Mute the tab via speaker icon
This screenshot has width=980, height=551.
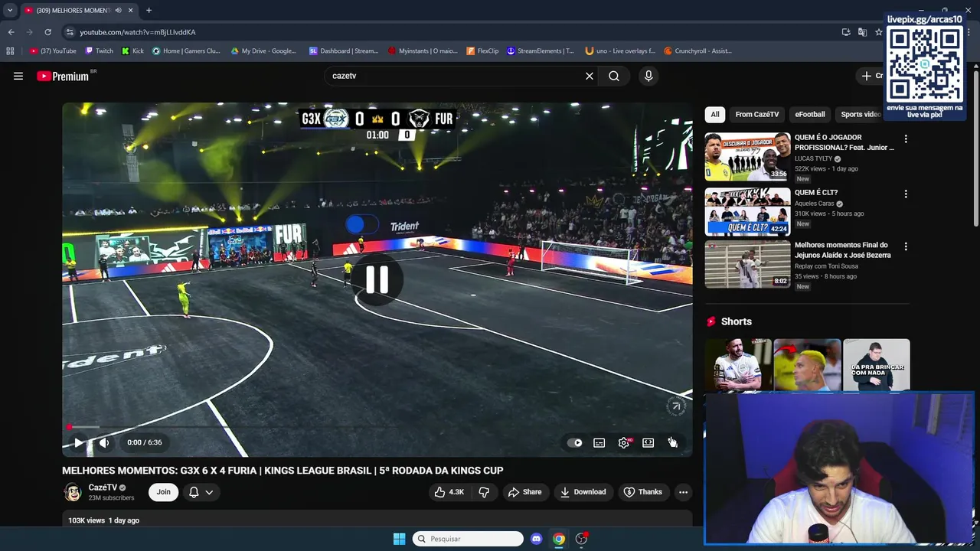coord(118,10)
